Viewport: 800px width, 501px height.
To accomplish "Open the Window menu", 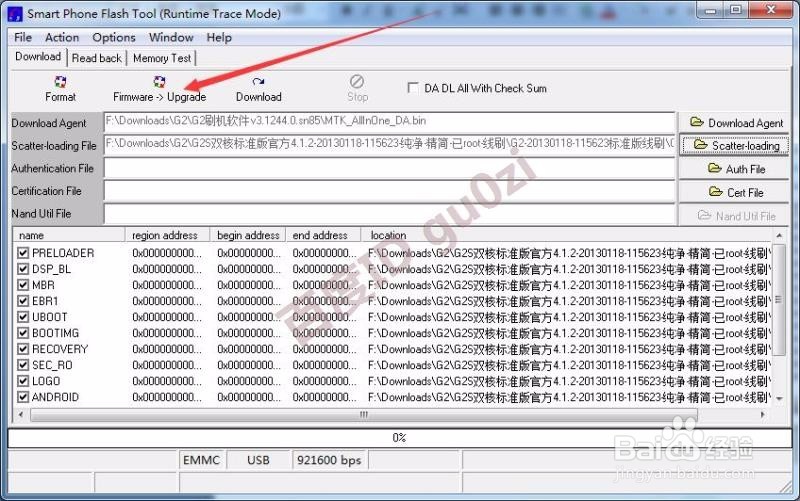I will (x=171, y=37).
